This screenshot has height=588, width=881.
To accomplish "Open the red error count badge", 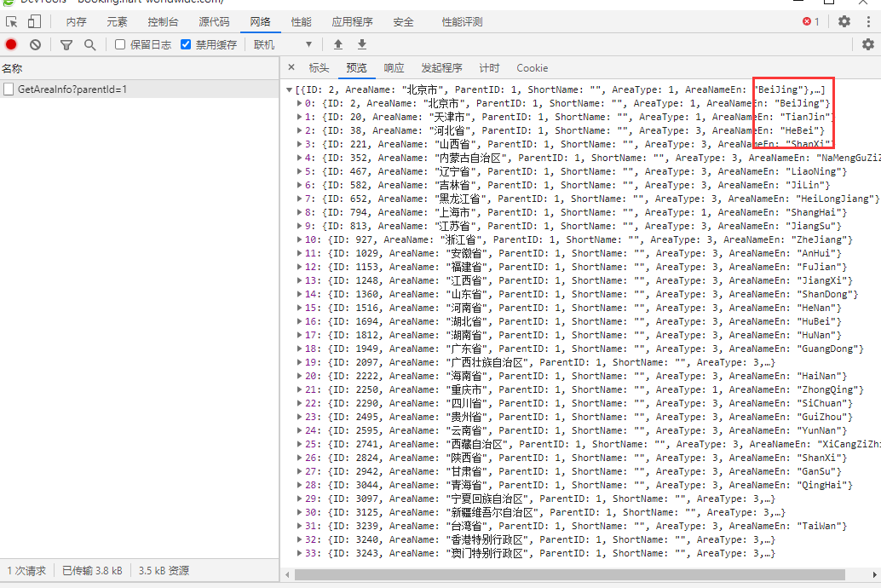I will point(810,22).
